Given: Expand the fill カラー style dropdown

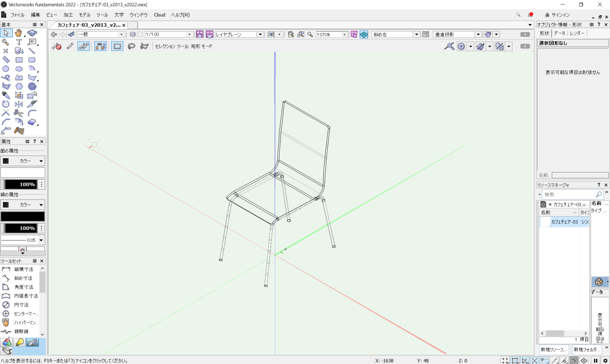Looking at the screenshot, I should (41, 161).
